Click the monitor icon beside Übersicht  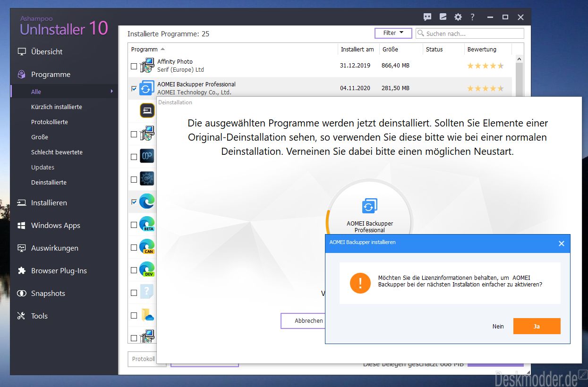tap(21, 51)
